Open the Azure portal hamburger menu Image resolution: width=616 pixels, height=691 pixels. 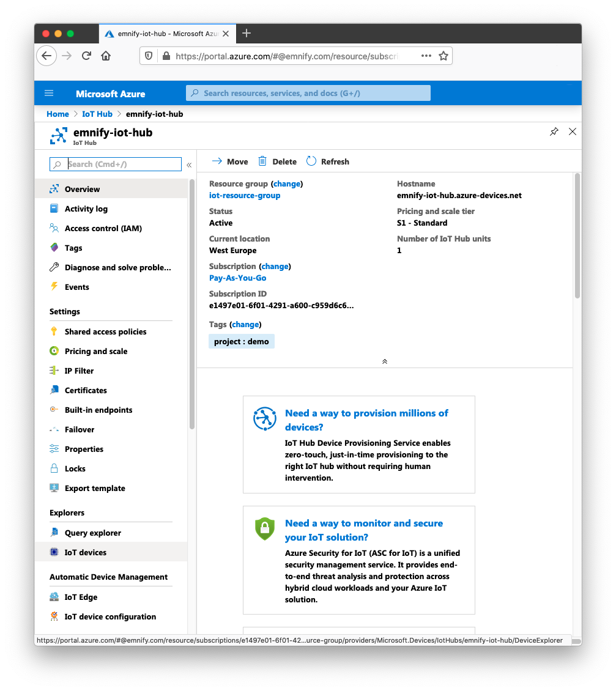point(49,93)
